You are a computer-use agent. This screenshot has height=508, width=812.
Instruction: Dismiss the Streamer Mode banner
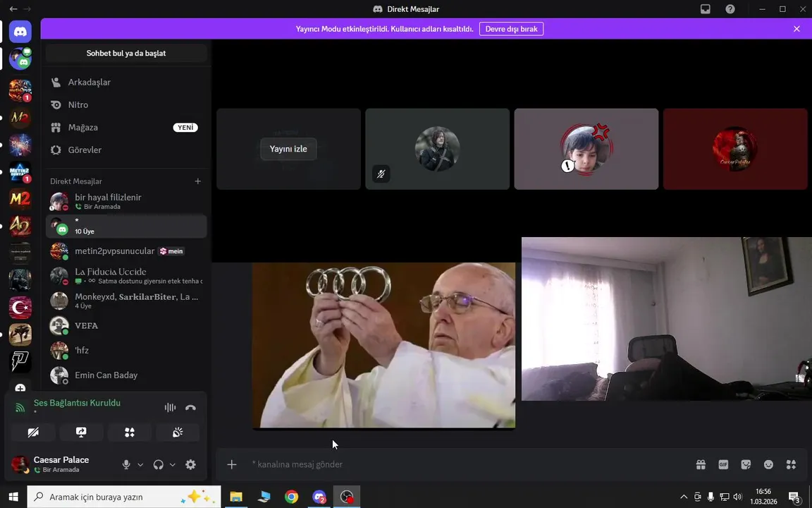coord(796,29)
